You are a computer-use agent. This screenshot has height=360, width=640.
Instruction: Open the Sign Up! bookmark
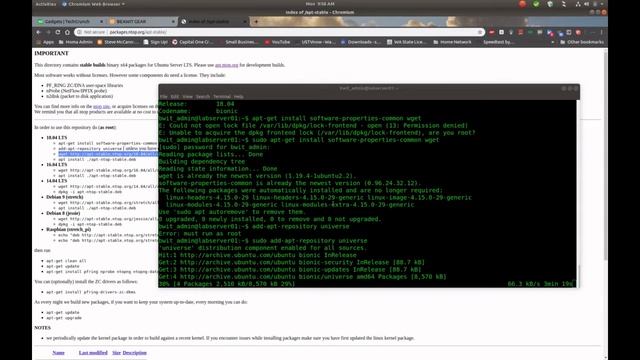pos(156,42)
